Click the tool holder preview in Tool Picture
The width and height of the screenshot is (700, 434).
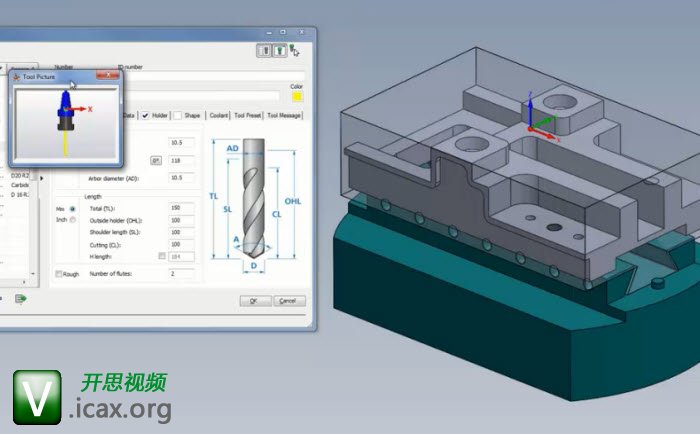click(66, 123)
